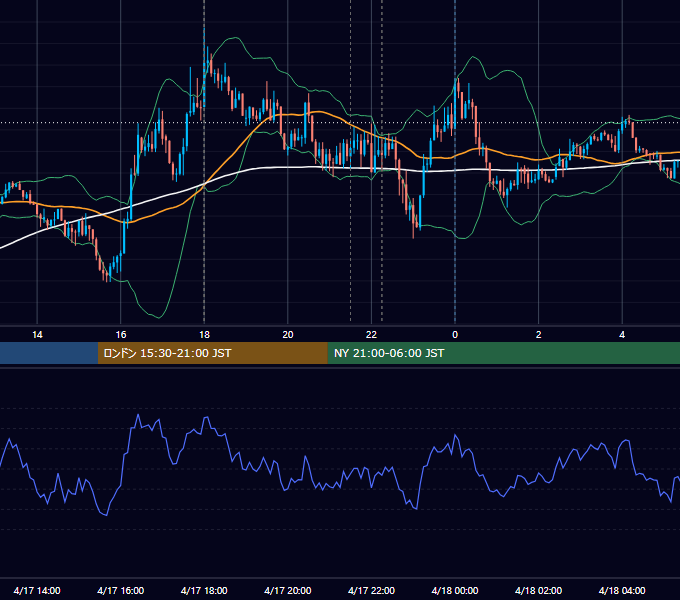Click the hour label 2 on price chart axis
Image resolution: width=680 pixels, height=600 pixels.
pyautogui.click(x=539, y=335)
